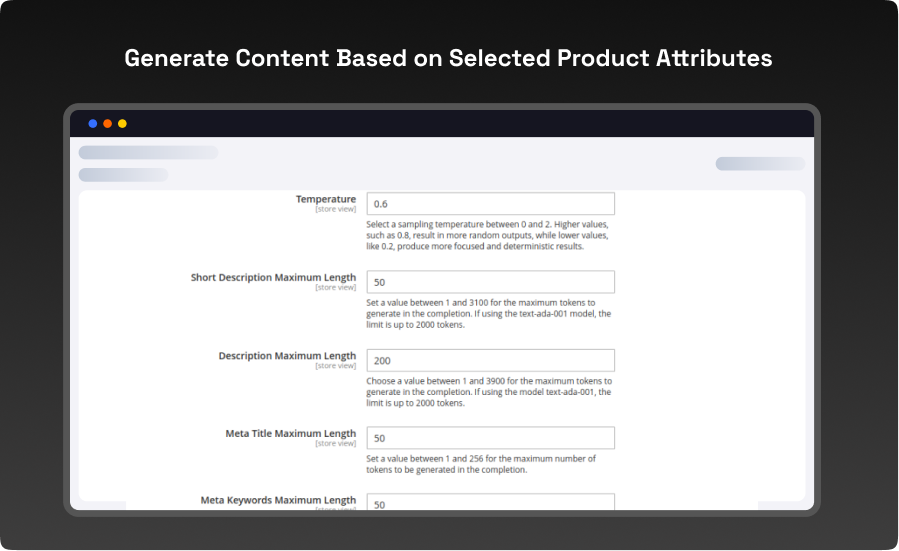Click the help text mentioning 3100 tokens
The image size is (899, 551).
(488, 313)
